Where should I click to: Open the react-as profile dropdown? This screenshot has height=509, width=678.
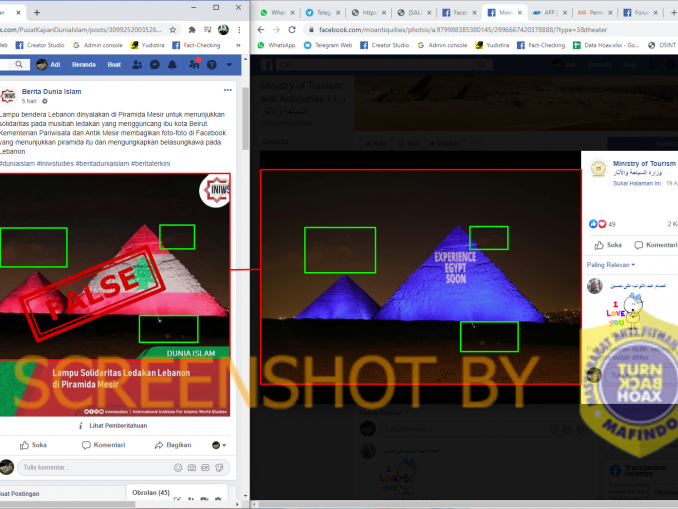coord(219,445)
